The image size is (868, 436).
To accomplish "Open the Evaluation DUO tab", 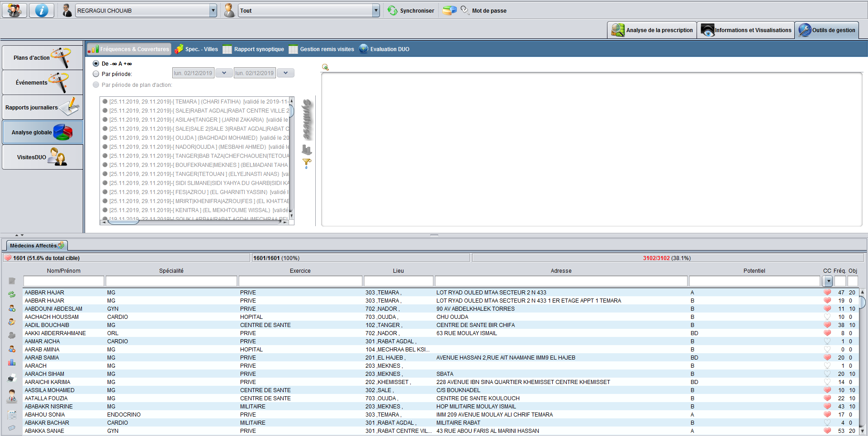I will click(384, 49).
